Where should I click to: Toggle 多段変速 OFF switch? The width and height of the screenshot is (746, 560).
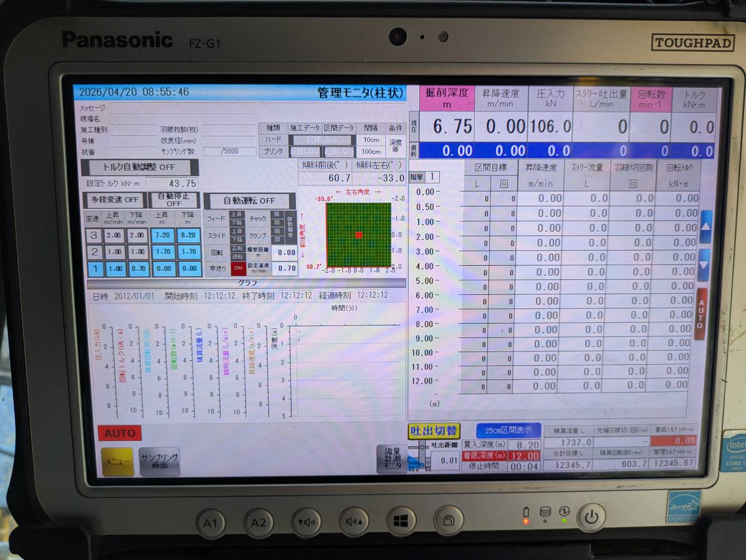[115, 200]
